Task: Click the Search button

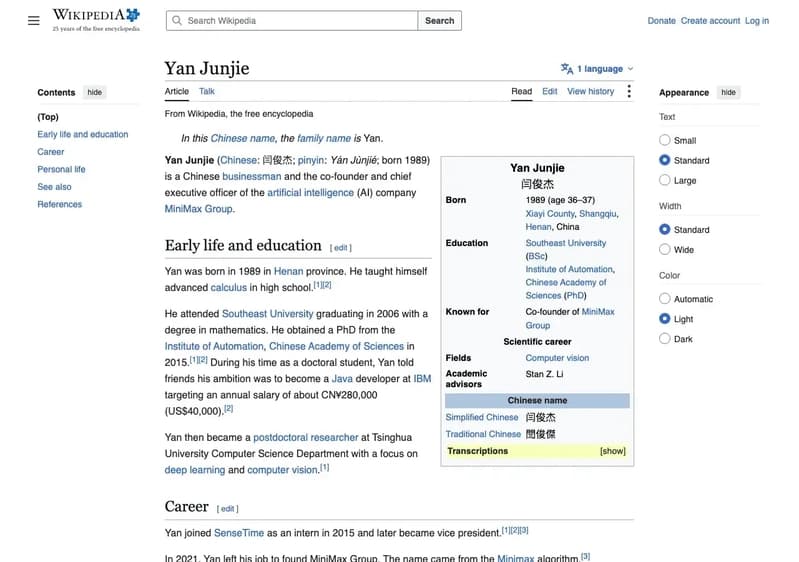Action: 439,20
